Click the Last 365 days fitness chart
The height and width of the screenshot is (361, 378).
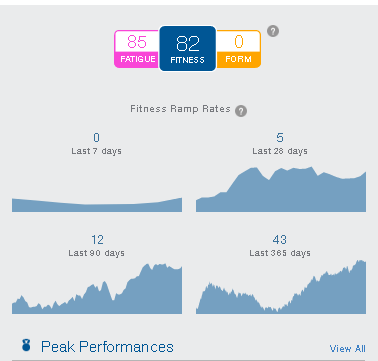281,287
